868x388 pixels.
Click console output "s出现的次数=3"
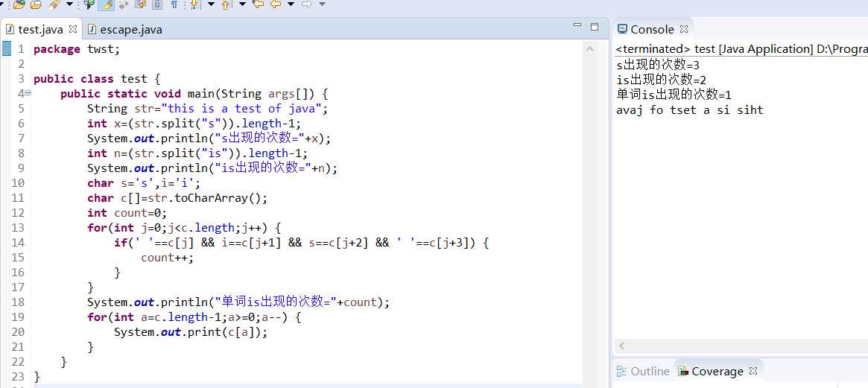click(x=658, y=66)
